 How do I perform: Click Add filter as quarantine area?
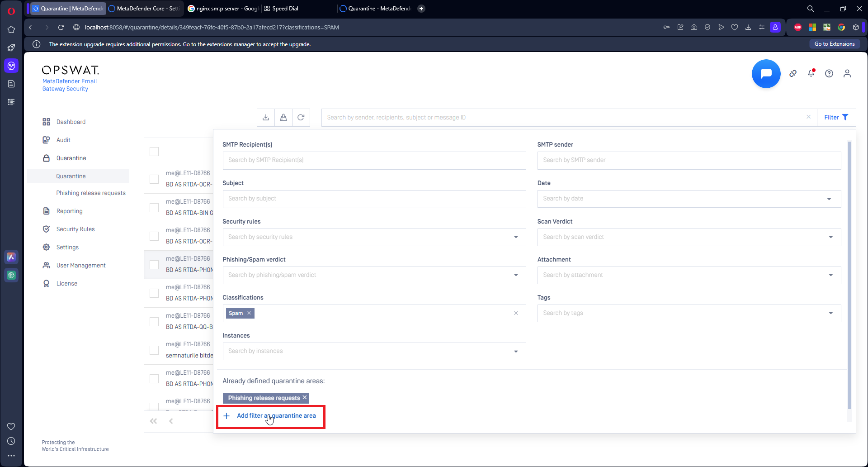[276, 416]
